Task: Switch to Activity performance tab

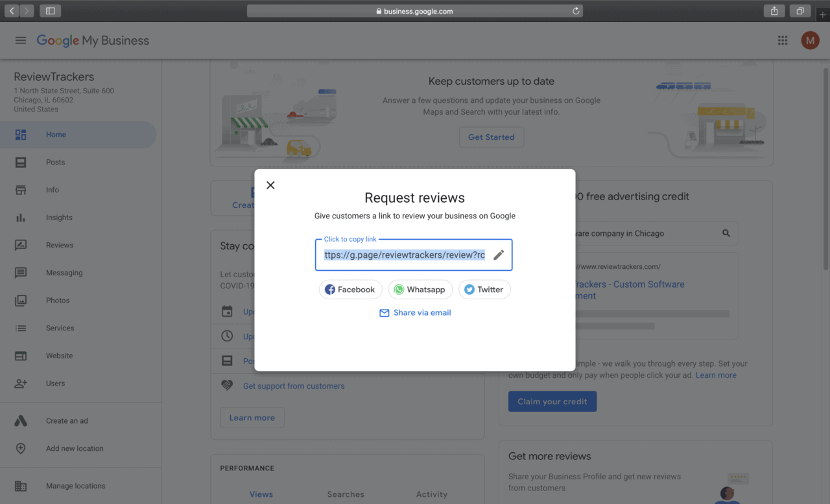Action: click(x=432, y=494)
